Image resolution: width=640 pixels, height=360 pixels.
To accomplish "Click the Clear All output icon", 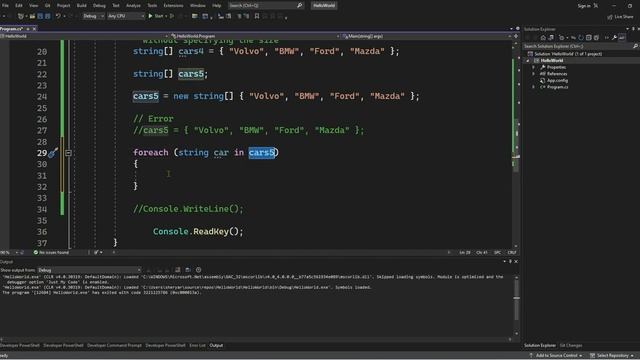I will pos(178,270).
